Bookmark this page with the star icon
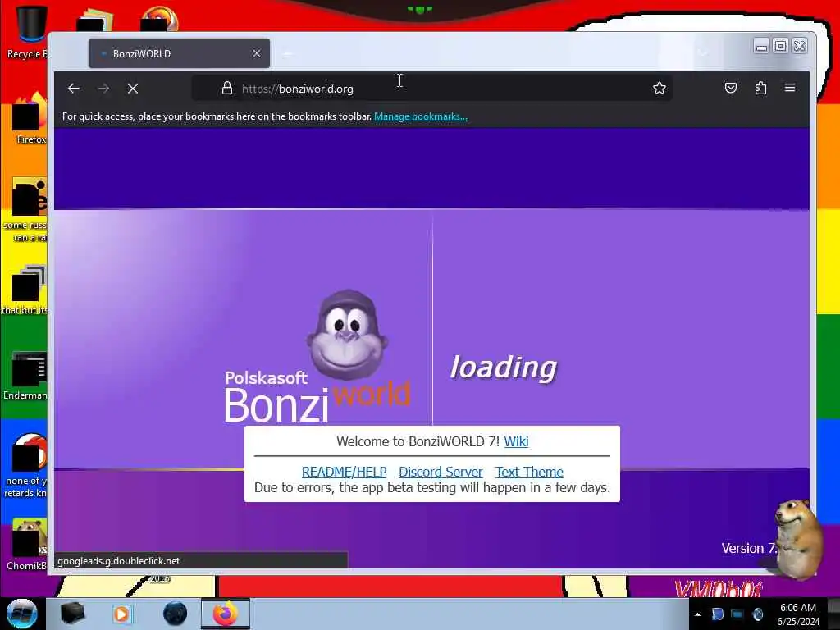 click(x=659, y=89)
